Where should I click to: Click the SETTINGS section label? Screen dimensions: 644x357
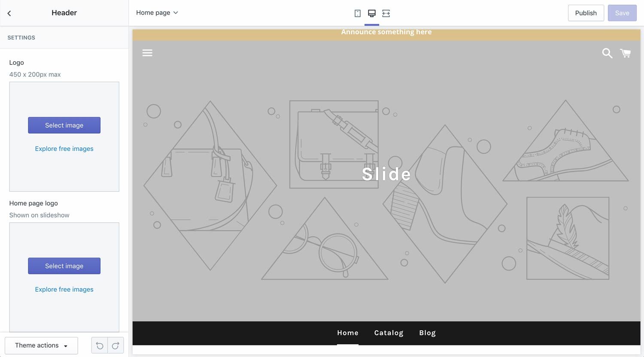click(x=21, y=38)
